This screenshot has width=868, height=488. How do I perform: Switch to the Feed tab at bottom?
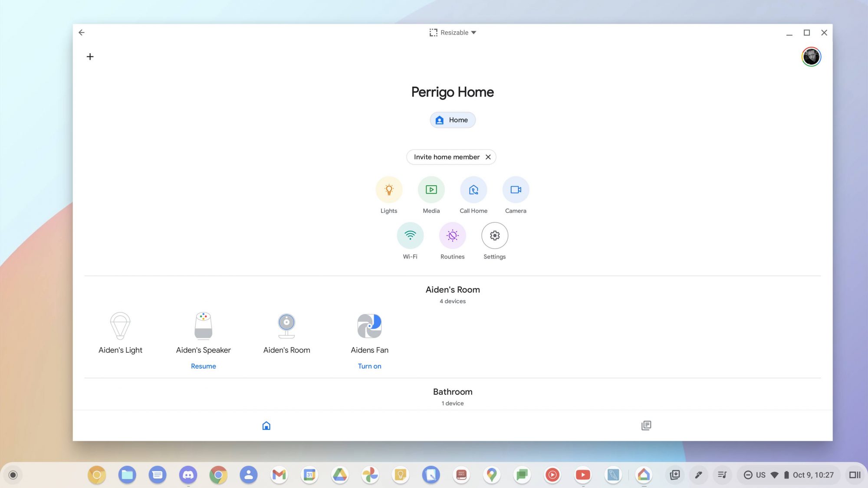click(646, 426)
